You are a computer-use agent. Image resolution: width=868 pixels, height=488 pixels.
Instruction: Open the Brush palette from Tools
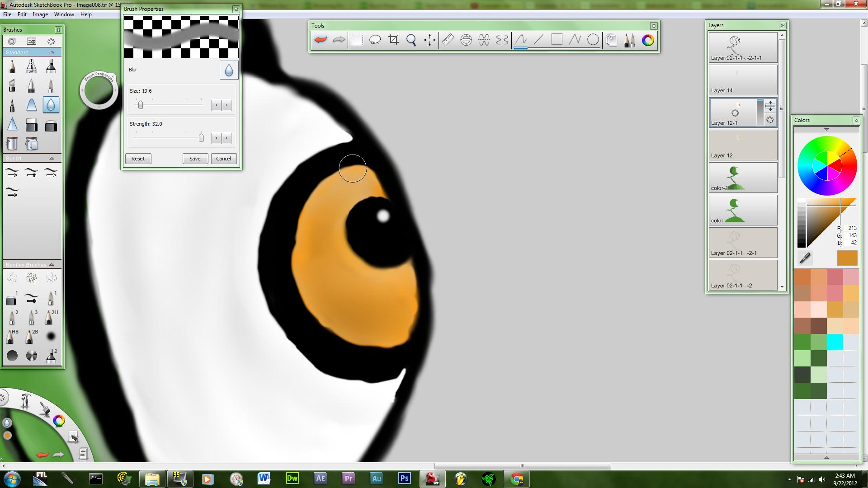pyautogui.click(x=629, y=40)
